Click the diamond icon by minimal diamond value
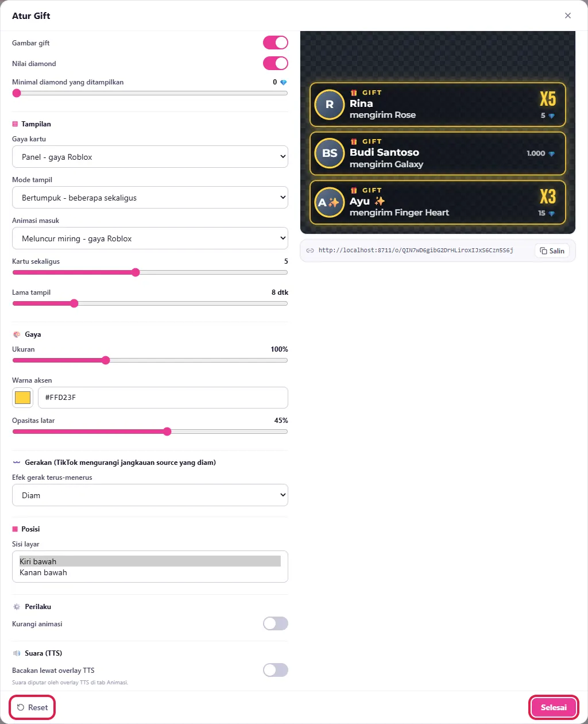Viewport: 588px width, 724px height. click(283, 82)
